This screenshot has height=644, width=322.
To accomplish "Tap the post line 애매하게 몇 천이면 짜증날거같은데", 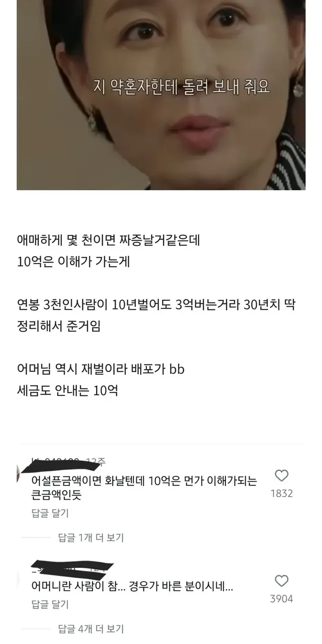I will click(108, 241).
